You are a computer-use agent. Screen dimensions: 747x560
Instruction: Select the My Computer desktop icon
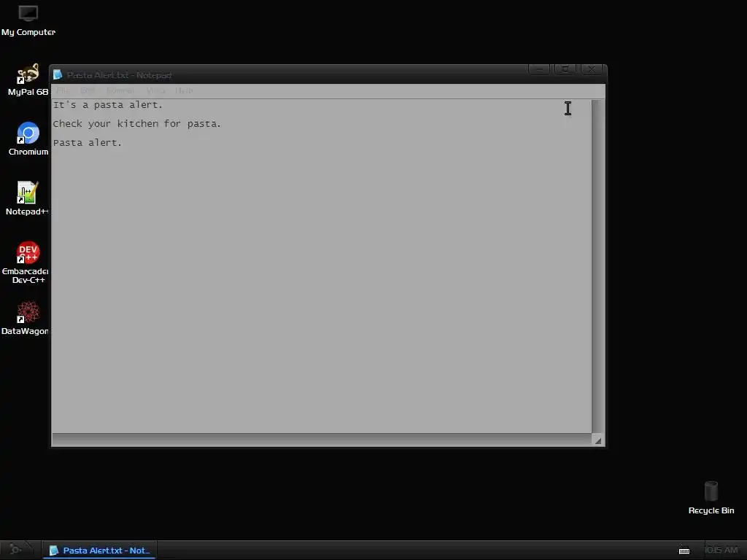[x=28, y=20]
